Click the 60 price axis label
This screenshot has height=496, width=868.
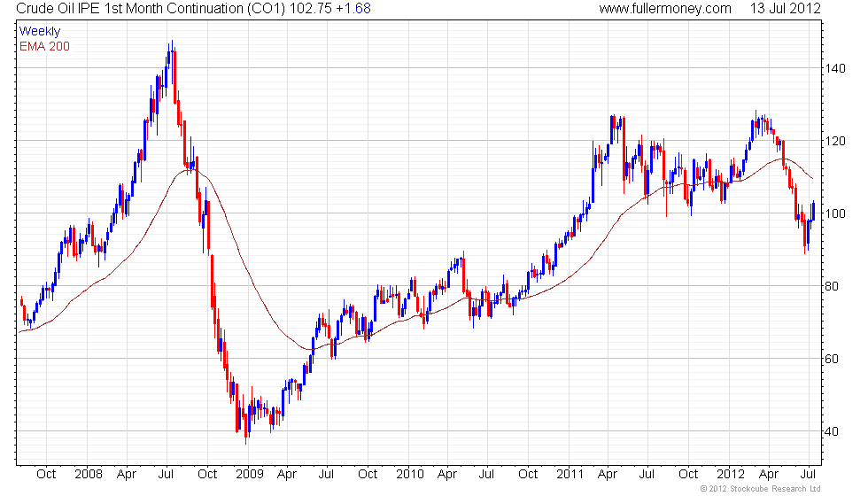[832, 359]
